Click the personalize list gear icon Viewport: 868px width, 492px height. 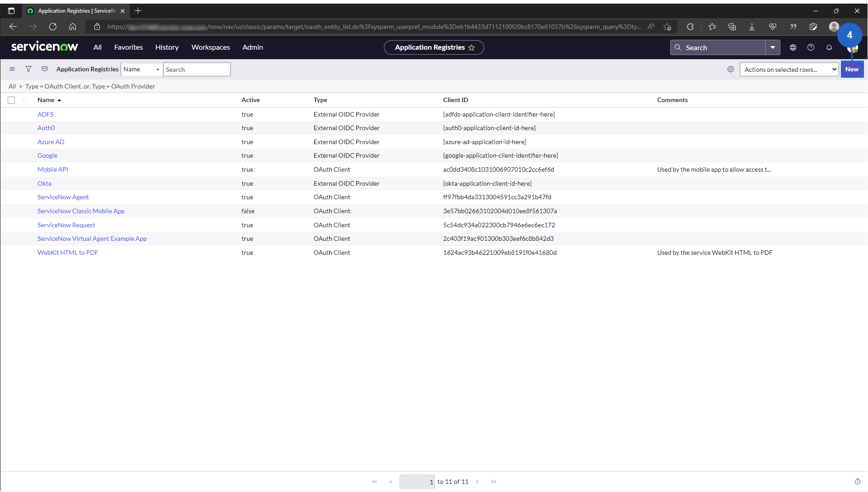point(730,69)
